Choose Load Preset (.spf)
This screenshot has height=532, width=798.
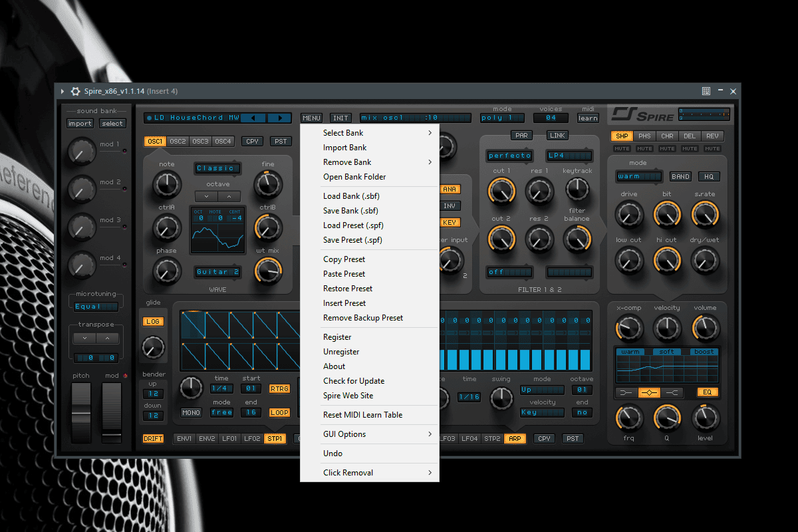pyautogui.click(x=370, y=225)
